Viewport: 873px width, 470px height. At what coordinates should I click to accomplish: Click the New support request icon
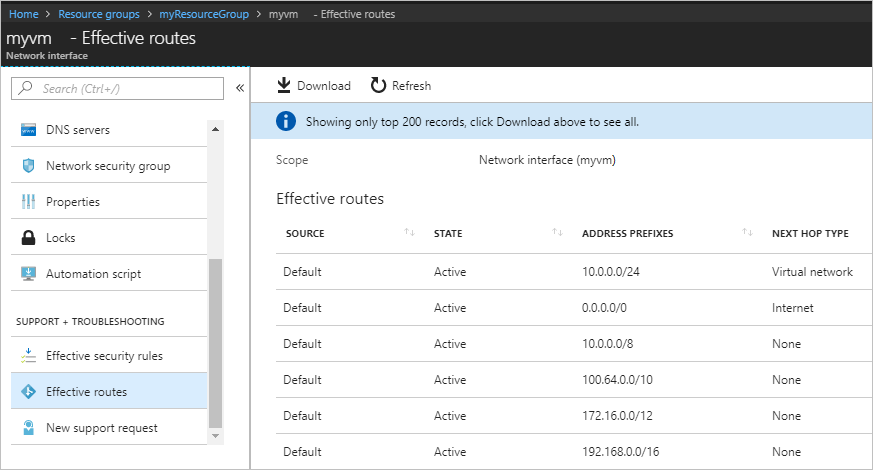28,428
